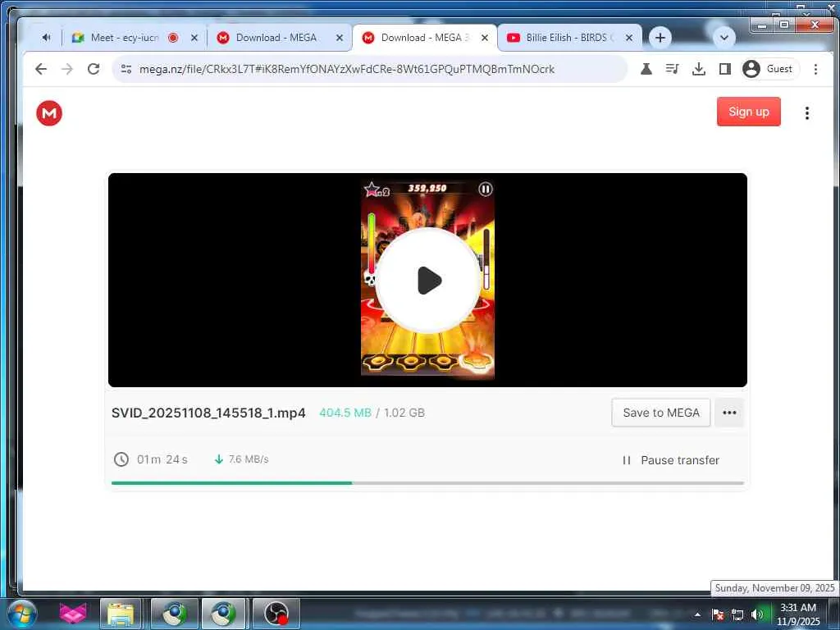
Task: Click the audio-playing speaker tab icon
Action: point(47,38)
